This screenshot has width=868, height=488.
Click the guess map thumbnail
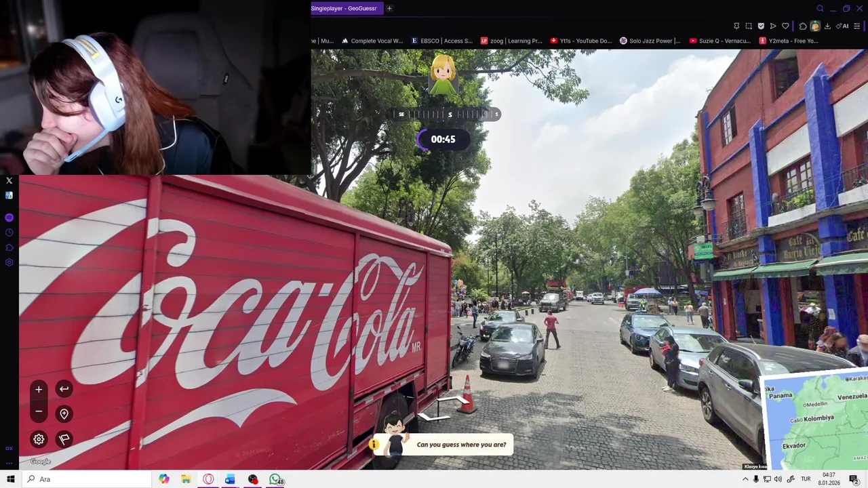(x=816, y=420)
